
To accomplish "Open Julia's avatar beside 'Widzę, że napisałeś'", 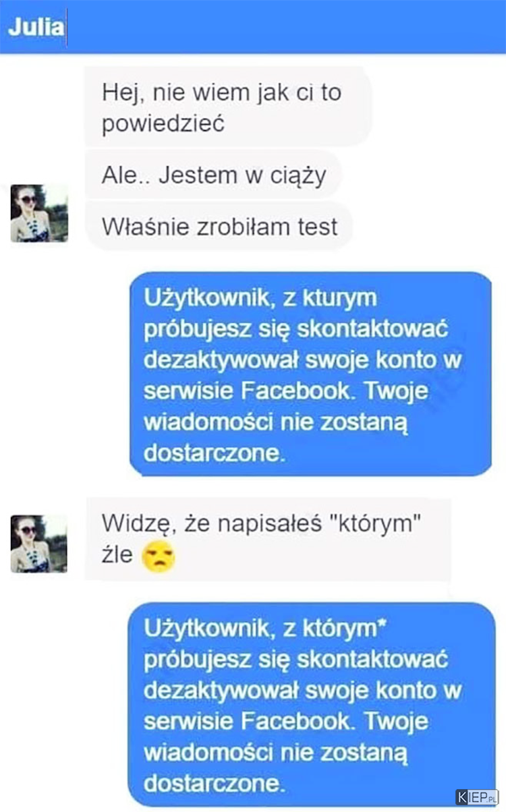I will [x=39, y=544].
